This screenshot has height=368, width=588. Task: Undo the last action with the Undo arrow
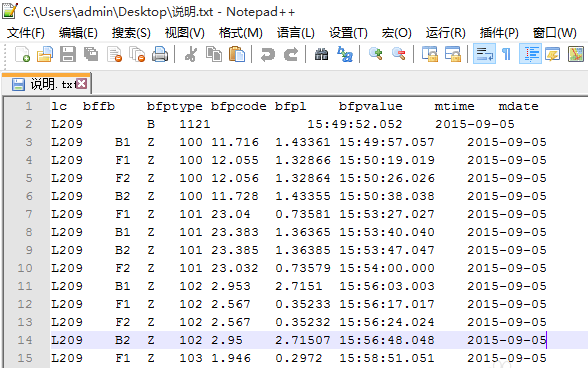tap(268, 54)
